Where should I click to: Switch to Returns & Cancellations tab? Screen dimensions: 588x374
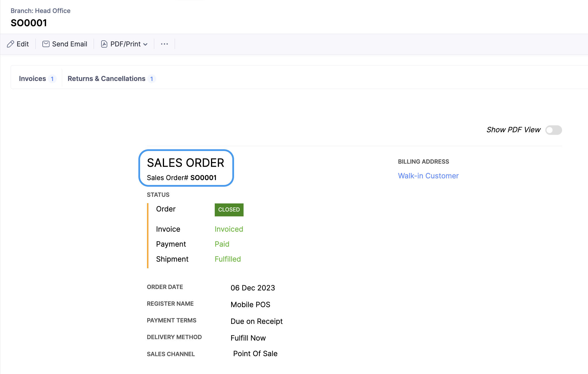pos(106,79)
